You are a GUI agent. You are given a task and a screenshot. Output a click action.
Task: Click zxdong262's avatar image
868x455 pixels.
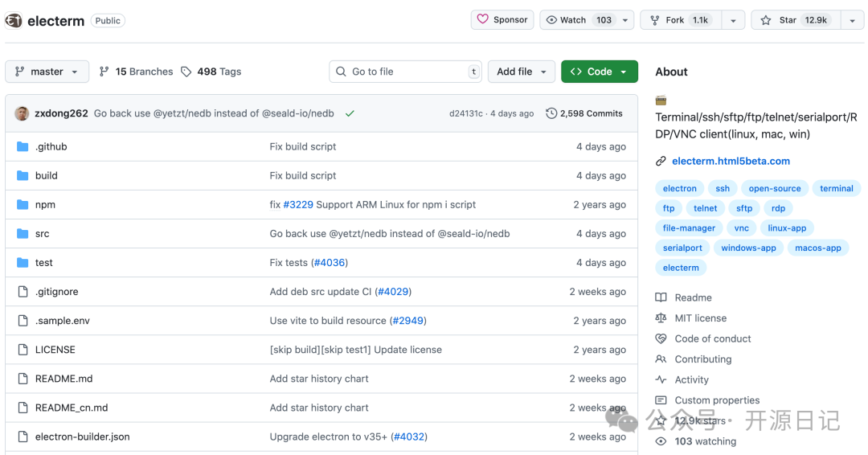coord(22,113)
